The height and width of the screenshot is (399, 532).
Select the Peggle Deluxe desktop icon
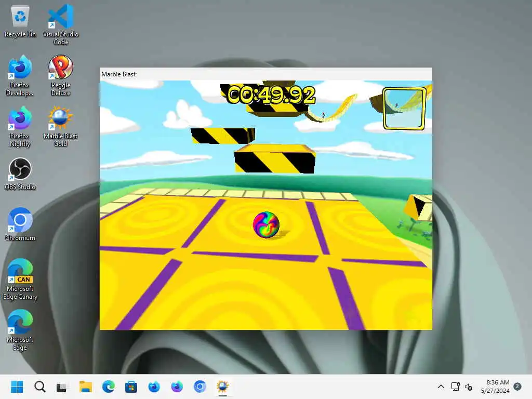(x=61, y=75)
